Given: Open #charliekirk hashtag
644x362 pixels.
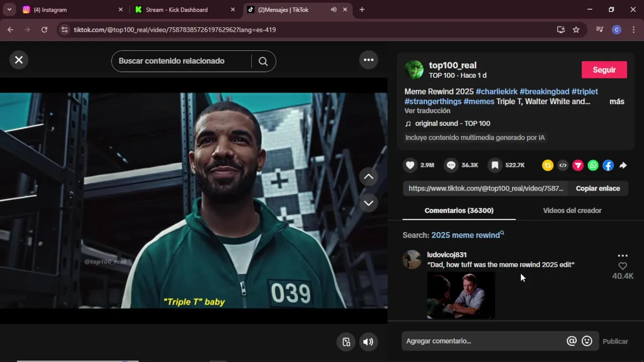Looking at the screenshot, I should coord(497,92).
